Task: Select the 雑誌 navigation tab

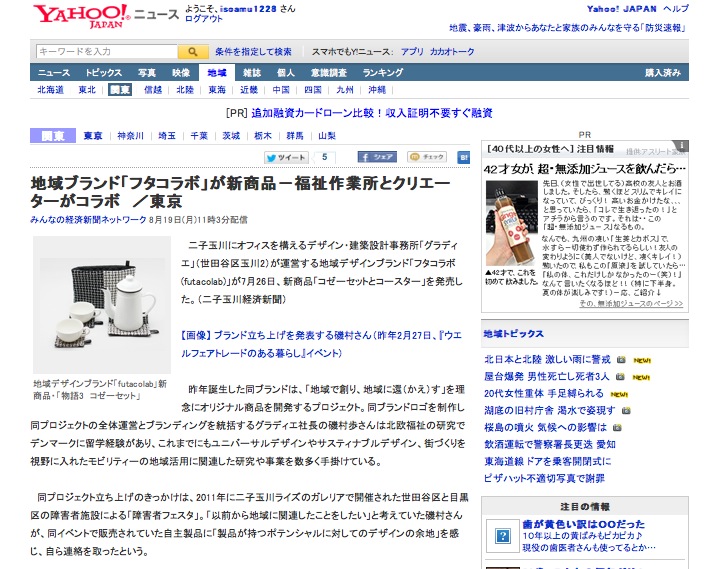Action: [x=252, y=73]
